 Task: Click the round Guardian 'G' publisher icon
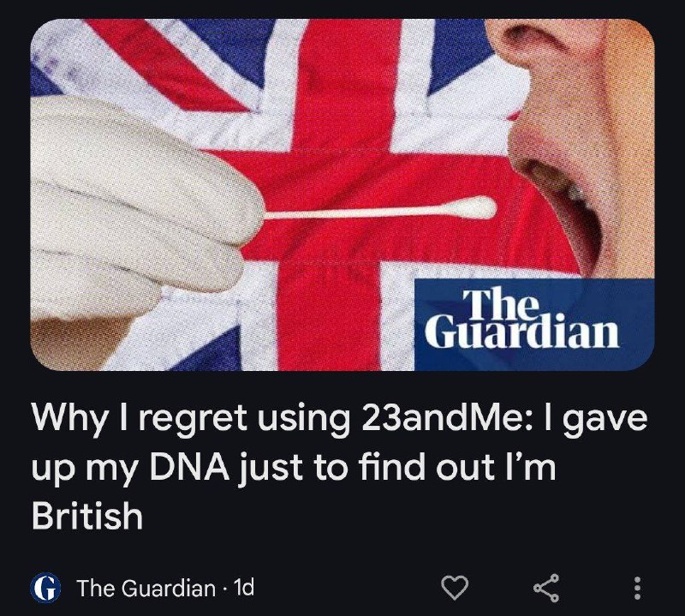pos(45,589)
